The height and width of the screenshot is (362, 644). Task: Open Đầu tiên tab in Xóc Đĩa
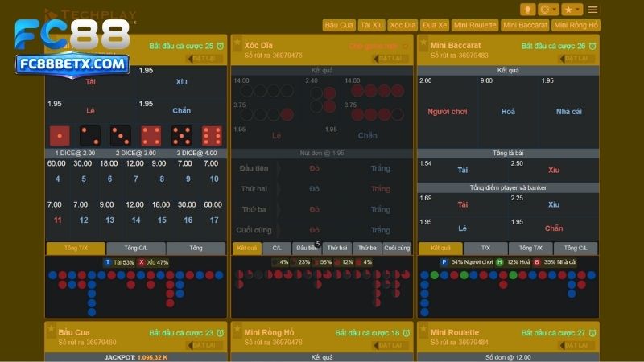click(307, 248)
